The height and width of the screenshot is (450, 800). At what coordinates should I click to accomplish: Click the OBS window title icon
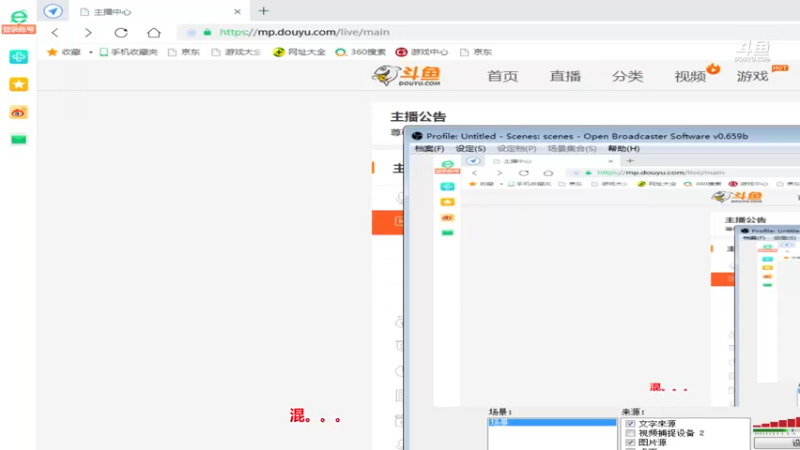pyautogui.click(x=417, y=136)
